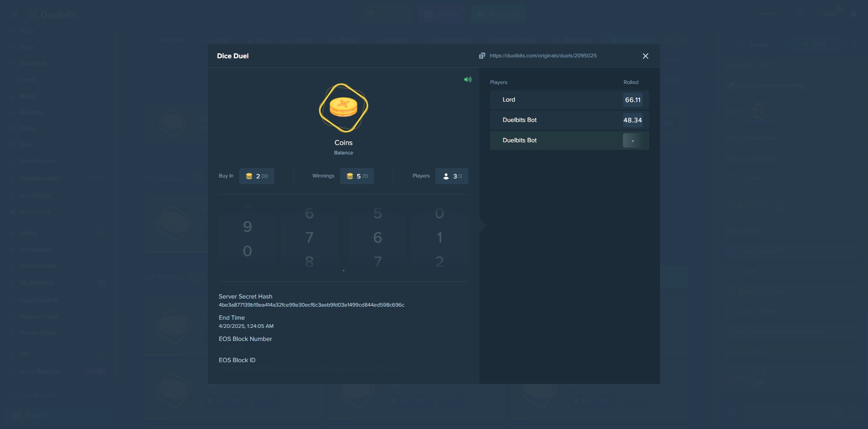Viewport: 868px width, 429px height.
Task: Click the Rolled column header
Action: coord(631,82)
